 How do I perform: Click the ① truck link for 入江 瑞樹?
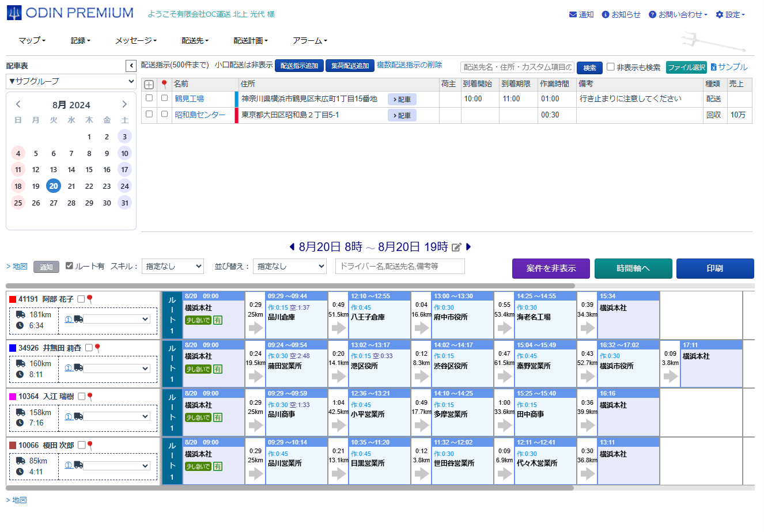pos(74,416)
